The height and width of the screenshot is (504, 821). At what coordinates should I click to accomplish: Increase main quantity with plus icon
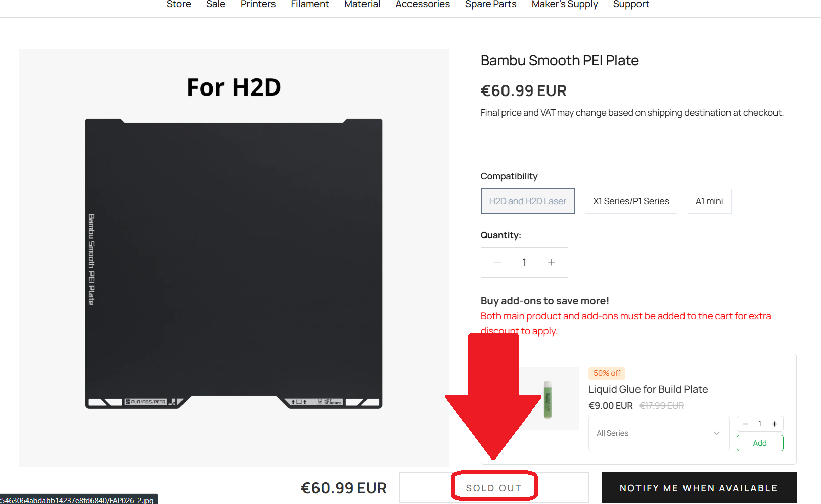(551, 262)
